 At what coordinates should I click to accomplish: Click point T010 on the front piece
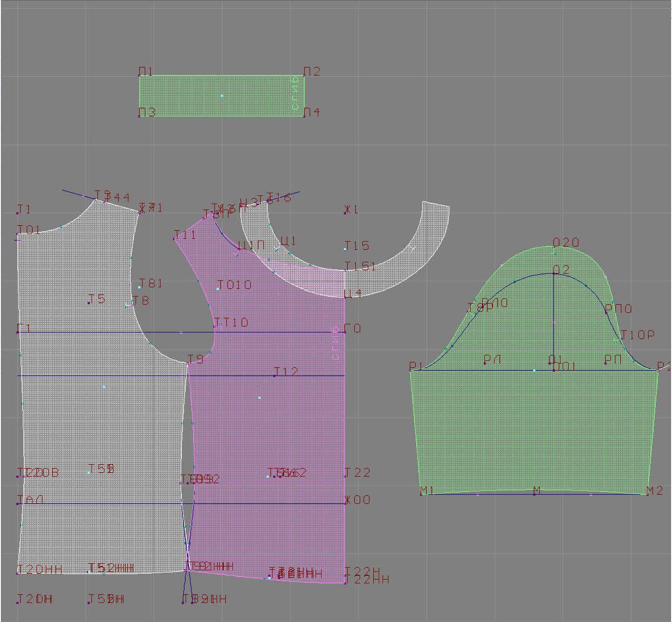coord(218,288)
